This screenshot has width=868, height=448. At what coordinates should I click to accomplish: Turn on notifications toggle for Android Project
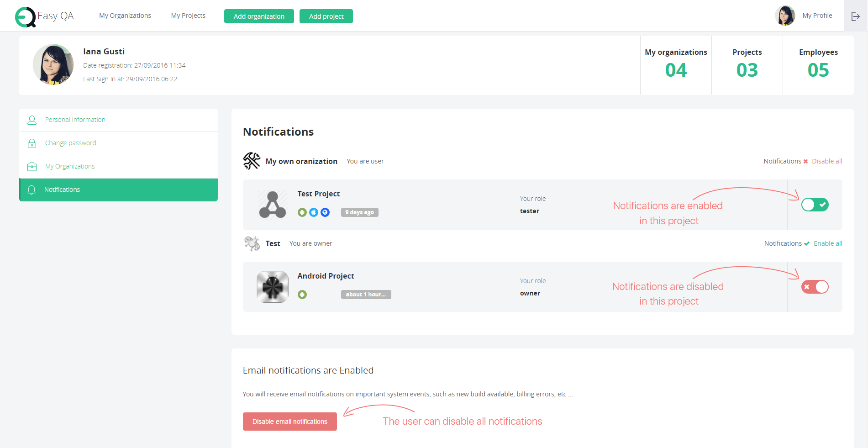coord(815,287)
